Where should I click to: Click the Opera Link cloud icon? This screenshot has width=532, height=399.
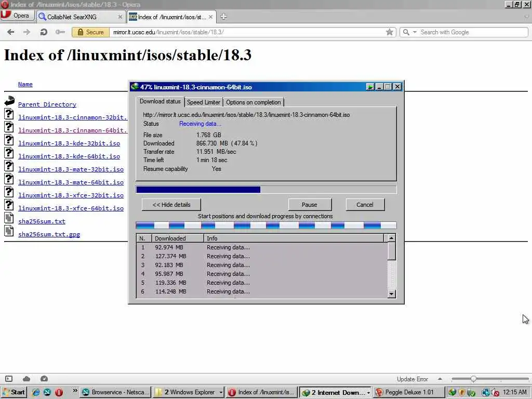(x=26, y=379)
